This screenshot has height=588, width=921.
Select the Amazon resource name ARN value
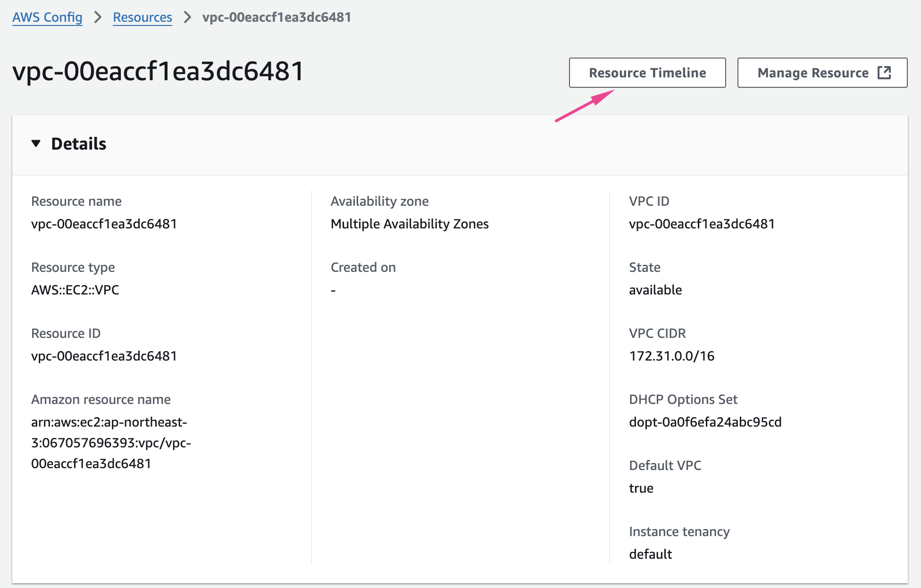[110, 443]
